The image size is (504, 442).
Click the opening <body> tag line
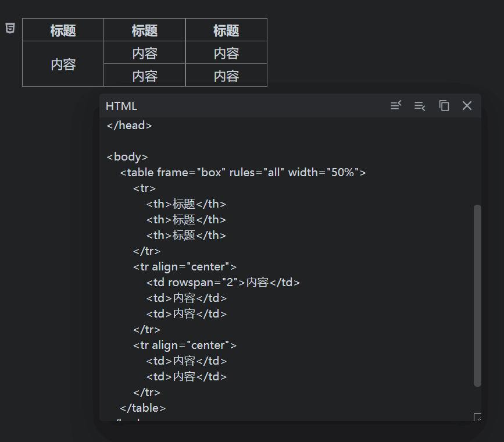127,156
